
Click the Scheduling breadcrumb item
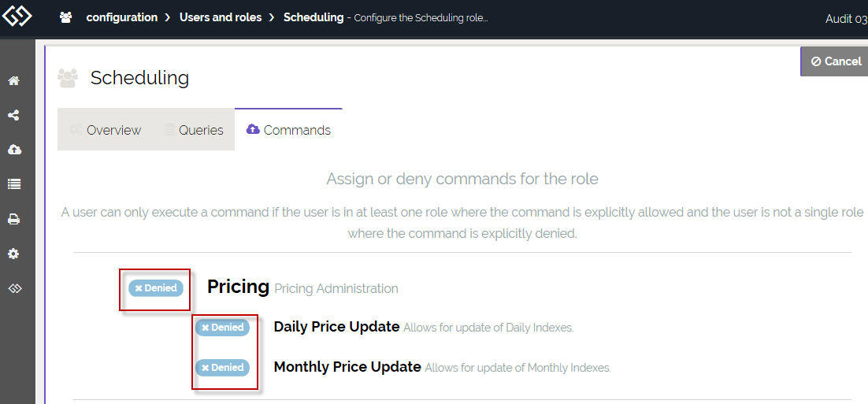313,17
